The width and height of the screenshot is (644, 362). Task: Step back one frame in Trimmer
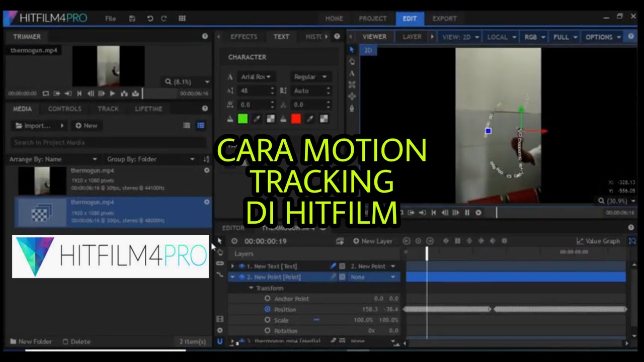click(x=91, y=94)
